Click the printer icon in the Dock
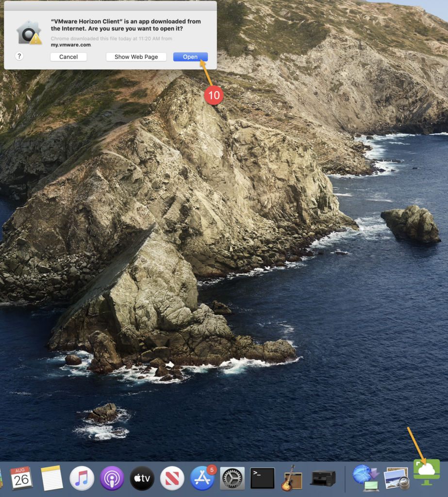 [x=323, y=478]
